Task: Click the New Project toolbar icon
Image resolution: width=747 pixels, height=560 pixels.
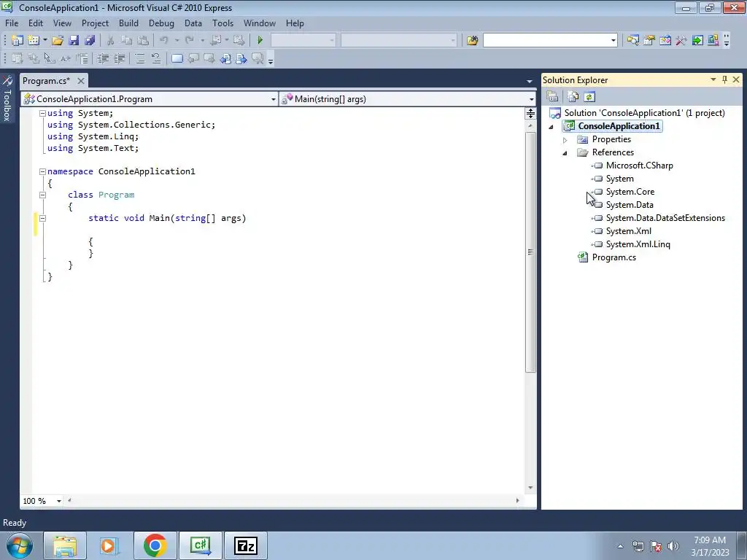Action: click(x=18, y=41)
